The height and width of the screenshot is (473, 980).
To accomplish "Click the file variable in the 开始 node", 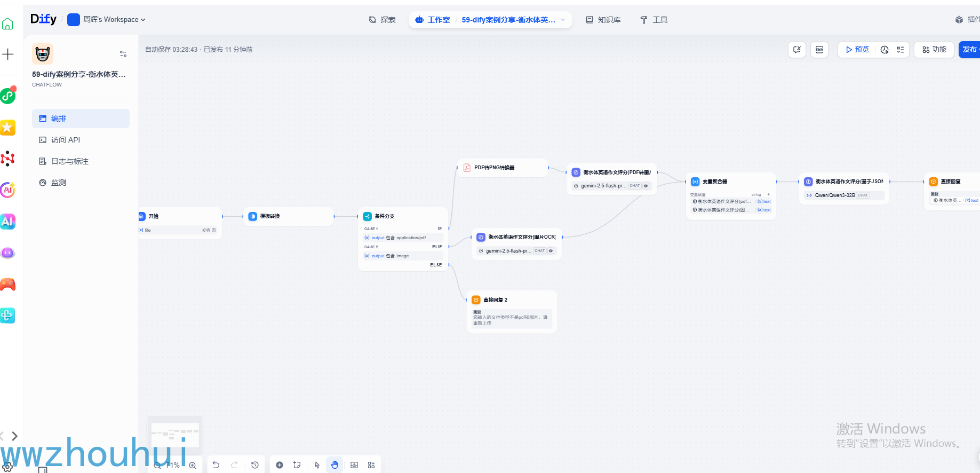I will coord(178,230).
